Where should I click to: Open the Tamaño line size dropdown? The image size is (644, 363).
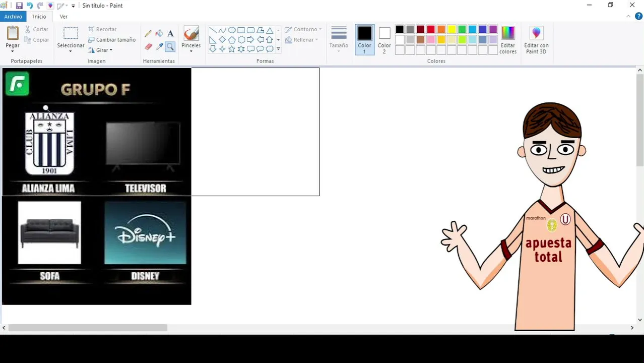339,40
